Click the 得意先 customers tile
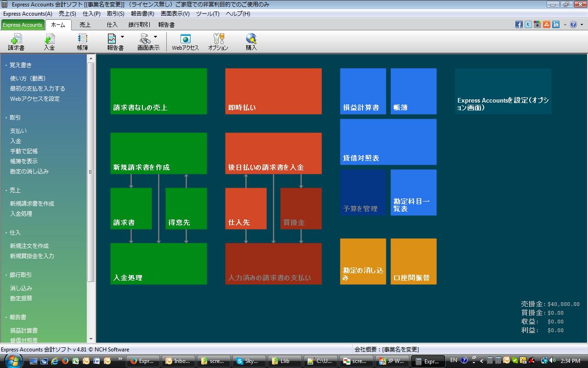Screen dimensions: 588x368 point(186,208)
